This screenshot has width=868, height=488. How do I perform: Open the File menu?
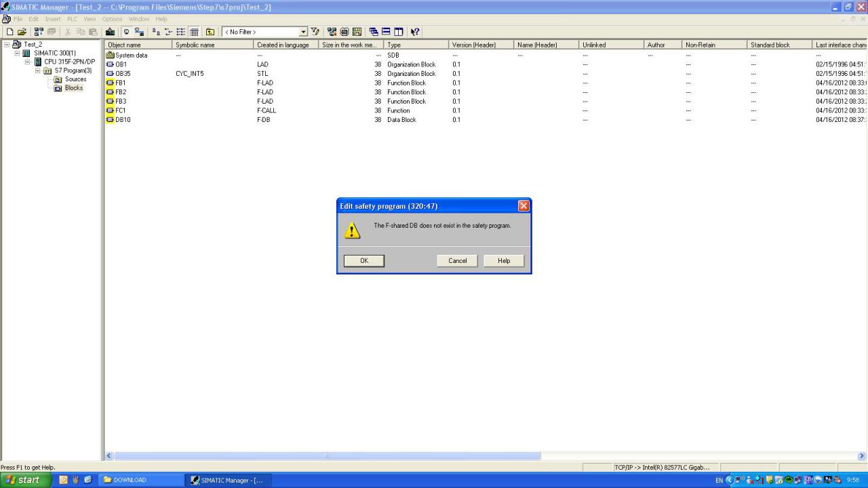pos(18,19)
